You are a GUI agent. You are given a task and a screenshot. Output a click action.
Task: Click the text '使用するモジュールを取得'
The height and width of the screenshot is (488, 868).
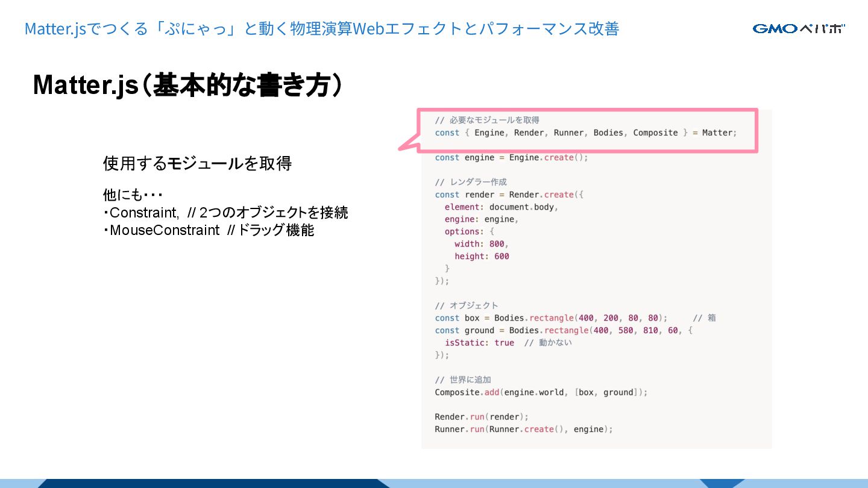(x=197, y=163)
